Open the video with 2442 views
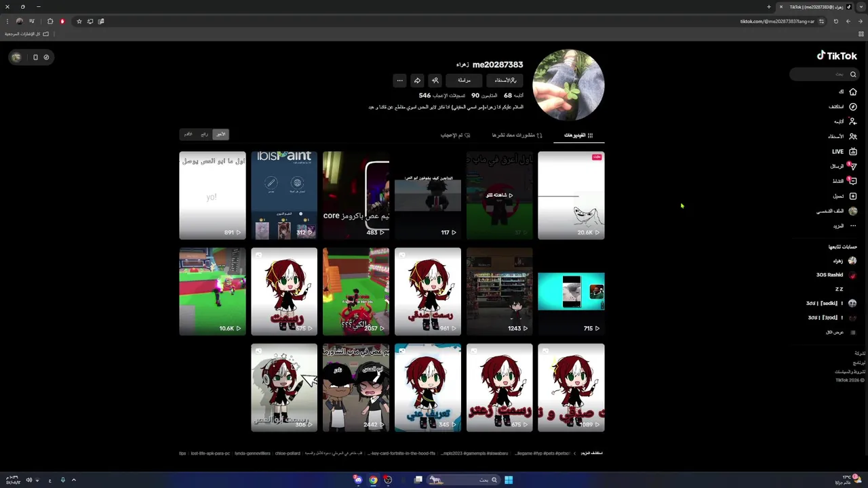Screen dimensions: 868x488 pyautogui.click(x=356, y=388)
